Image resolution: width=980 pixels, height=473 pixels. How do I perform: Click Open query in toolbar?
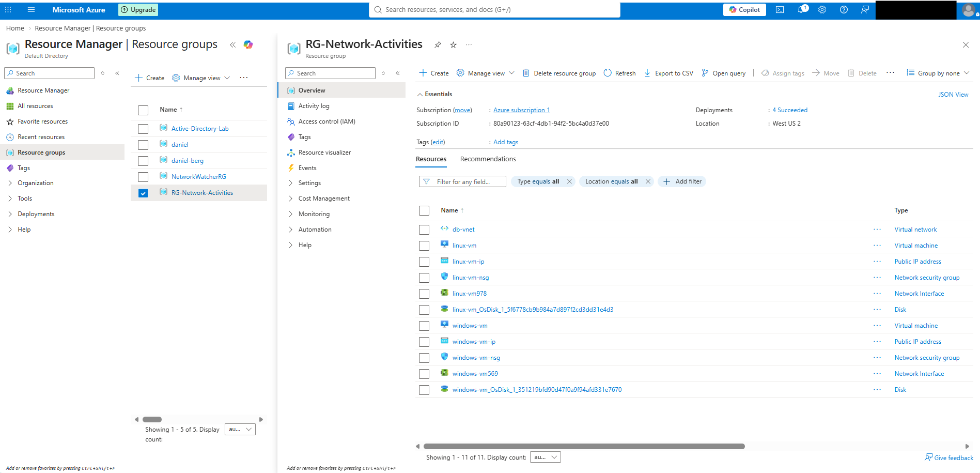pyautogui.click(x=723, y=73)
